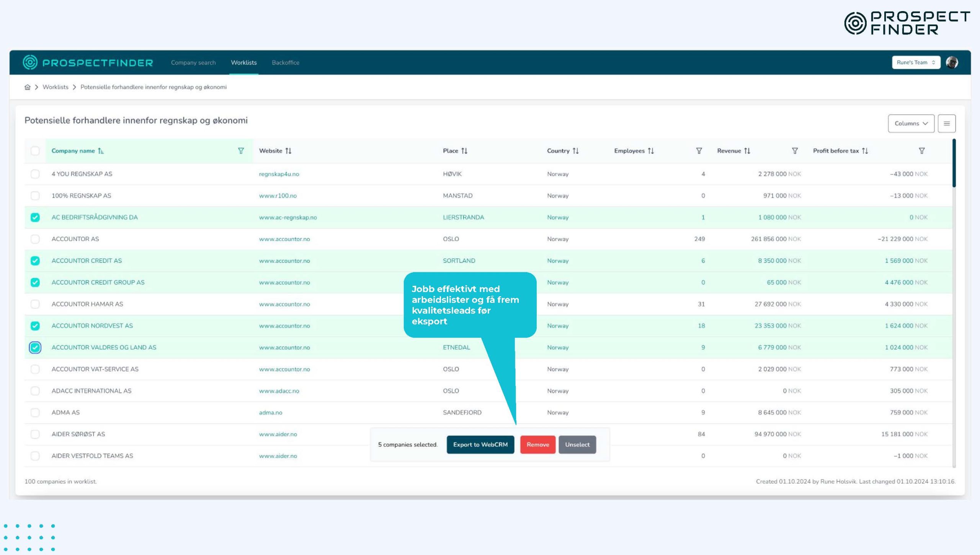This screenshot has height=555, width=980.
Task: Open the Company name filter icon
Action: pos(241,151)
